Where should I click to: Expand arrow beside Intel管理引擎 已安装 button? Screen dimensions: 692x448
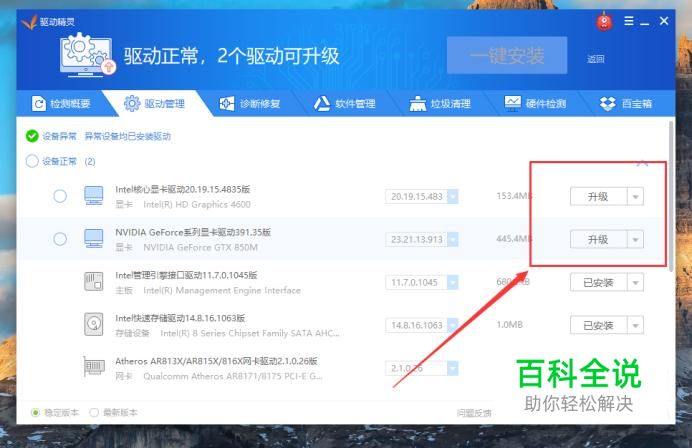point(636,282)
